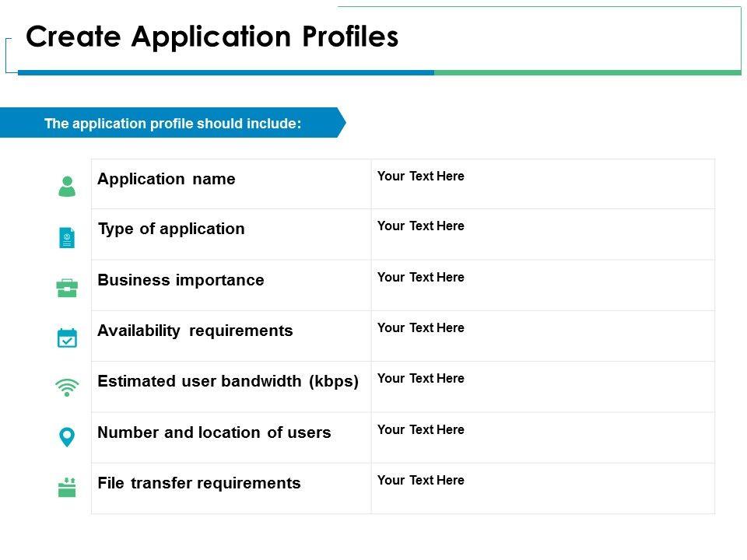This screenshot has width=747, height=560.
Task: Click 'Your Text Here' in Estimated bandwidth row
Action: [421, 379]
